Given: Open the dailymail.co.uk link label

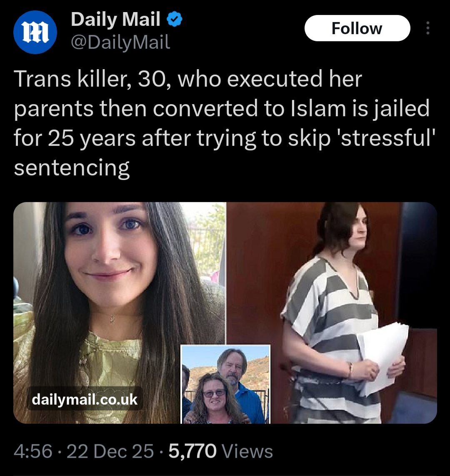Looking at the screenshot, I should 85,399.
